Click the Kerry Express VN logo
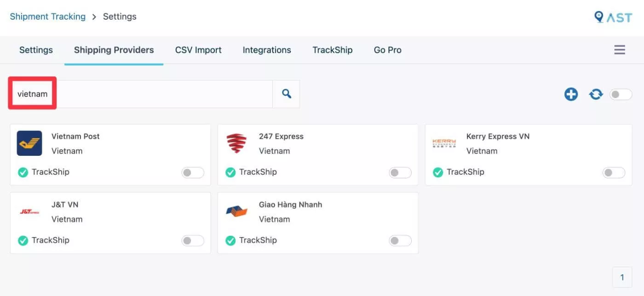The height and width of the screenshot is (296, 644). click(x=444, y=143)
